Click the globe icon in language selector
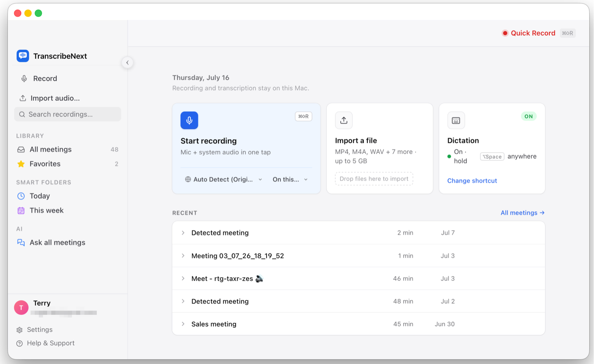594x364 pixels. (188, 180)
